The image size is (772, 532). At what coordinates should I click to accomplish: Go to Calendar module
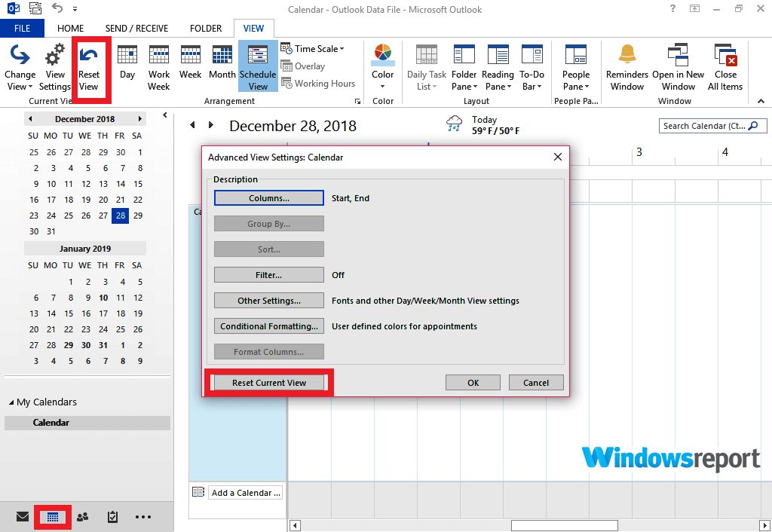53,517
